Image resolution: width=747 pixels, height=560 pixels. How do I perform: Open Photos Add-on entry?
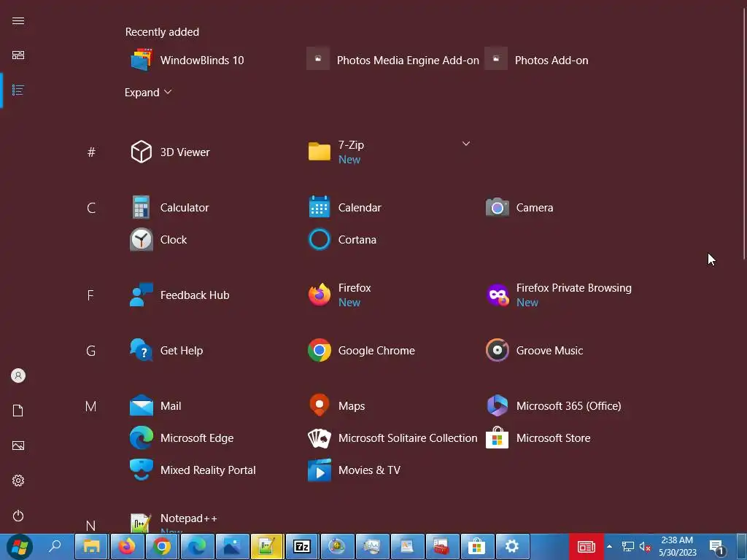(538, 61)
